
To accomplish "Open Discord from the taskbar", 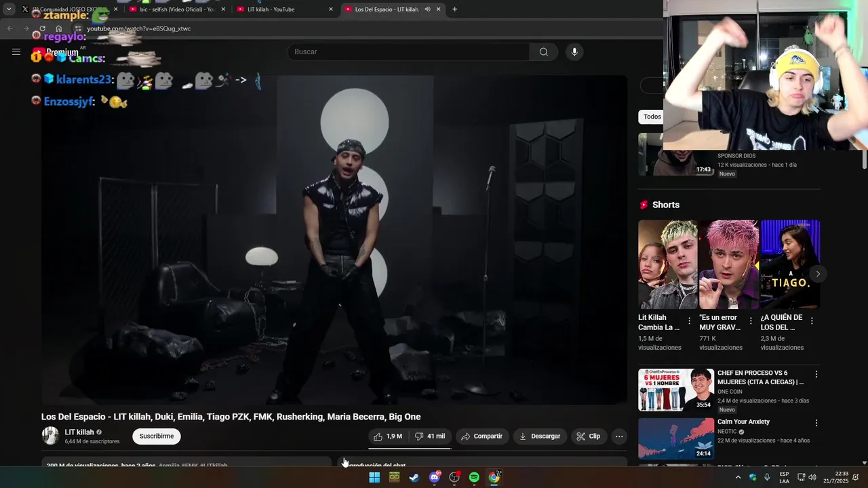I will tap(435, 477).
